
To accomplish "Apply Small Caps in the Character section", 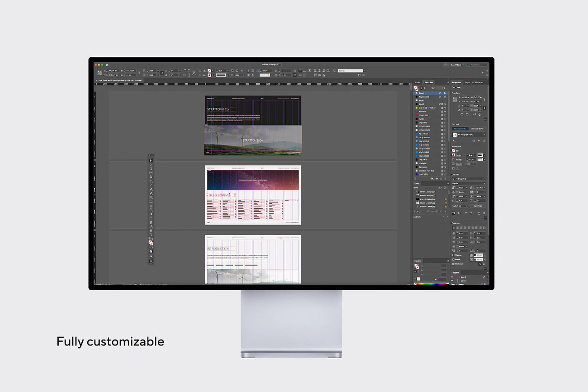I will click(459, 213).
